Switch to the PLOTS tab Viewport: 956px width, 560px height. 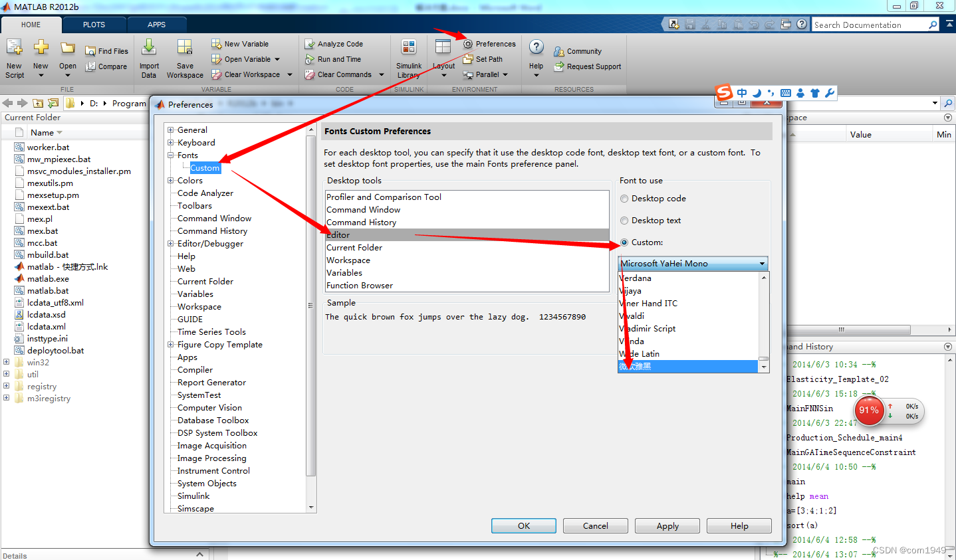click(x=94, y=25)
